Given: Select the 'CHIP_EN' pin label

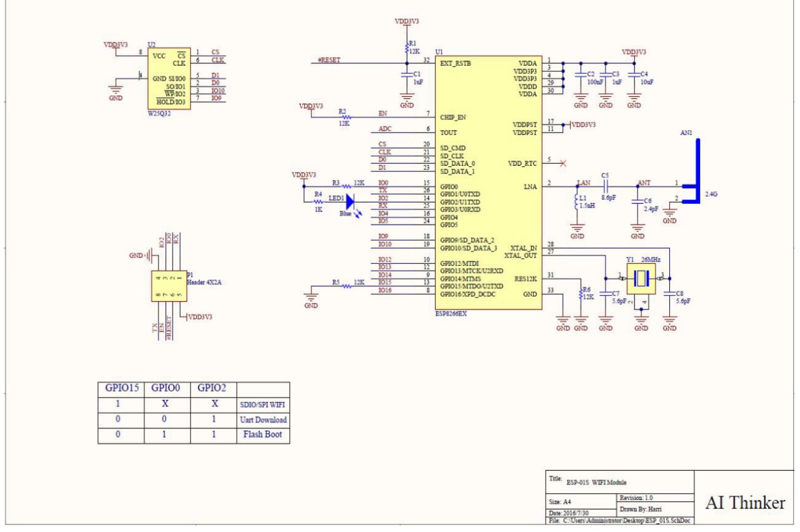Looking at the screenshot, I should point(452,117).
